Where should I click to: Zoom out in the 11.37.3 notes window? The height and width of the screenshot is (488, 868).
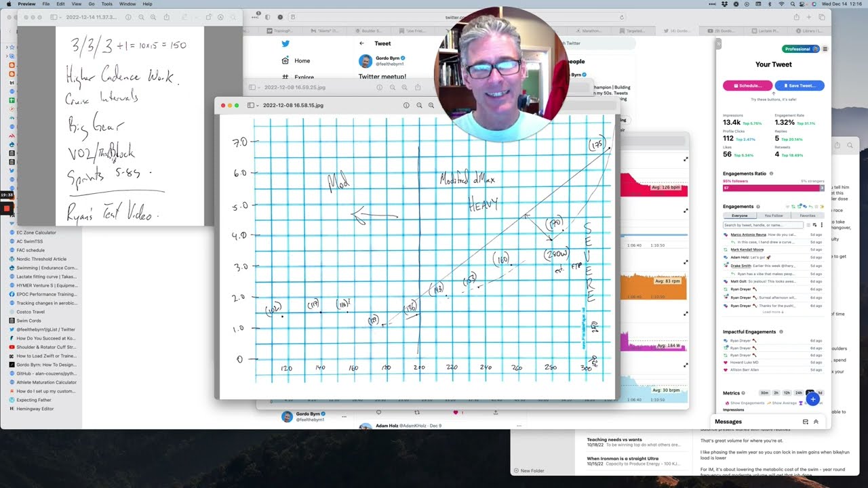tap(141, 17)
